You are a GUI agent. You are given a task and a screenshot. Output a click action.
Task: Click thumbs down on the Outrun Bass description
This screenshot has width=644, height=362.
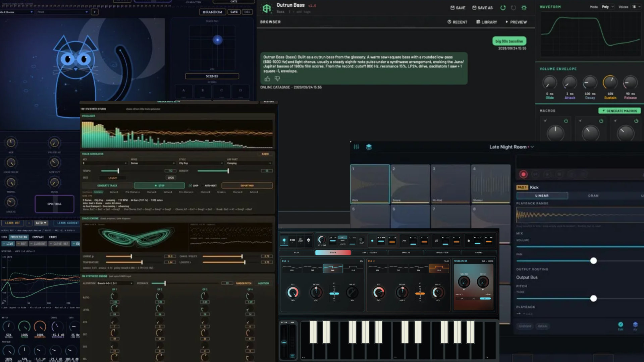point(277,79)
